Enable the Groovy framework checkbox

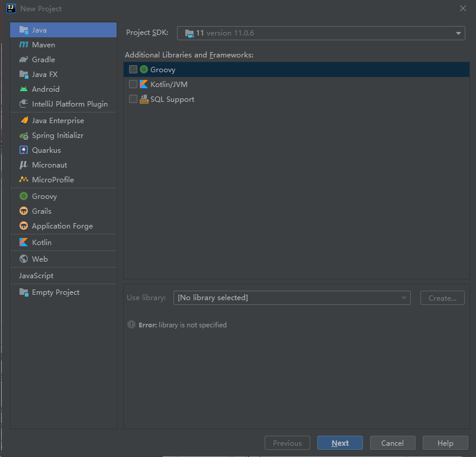click(133, 69)
